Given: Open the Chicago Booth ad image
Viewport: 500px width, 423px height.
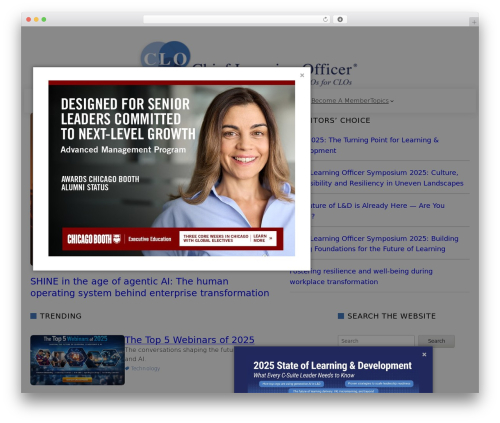Looking at the screenshot, I should tap(171, 168).
